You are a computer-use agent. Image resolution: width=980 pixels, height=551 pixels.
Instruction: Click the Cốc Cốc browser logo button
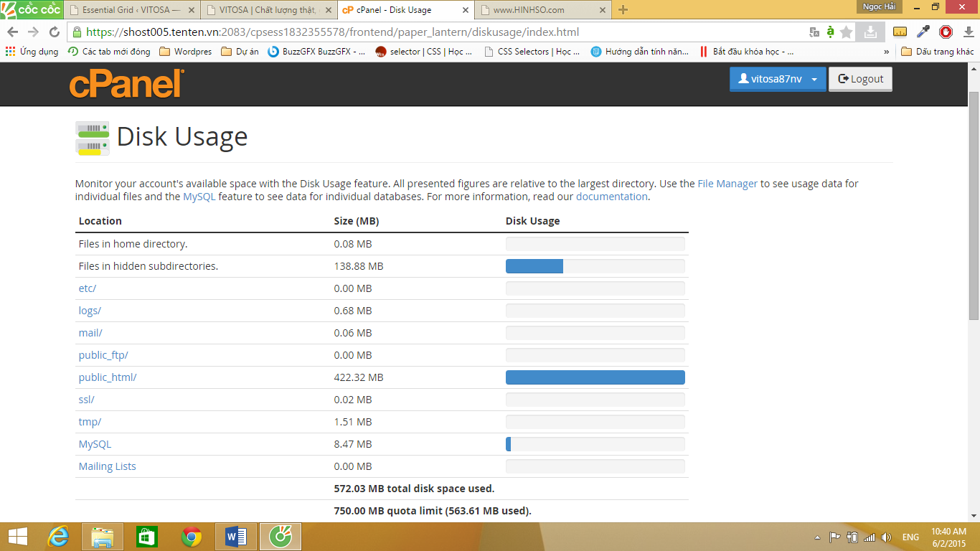tap(31, 9)
